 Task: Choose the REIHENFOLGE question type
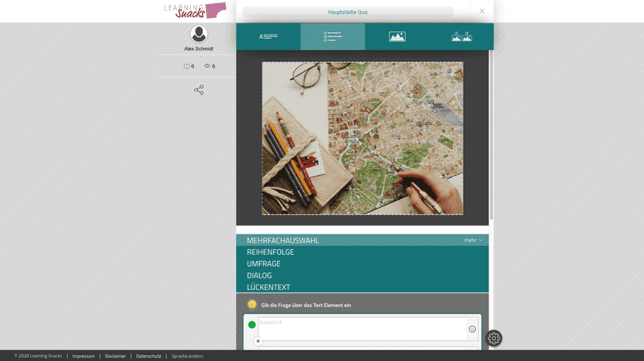pos(270,252)
